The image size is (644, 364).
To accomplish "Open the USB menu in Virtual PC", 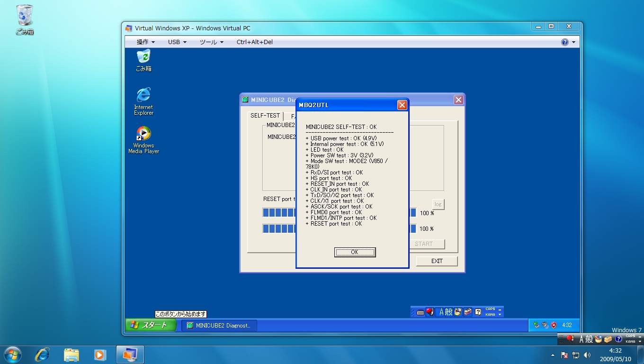I will click(177, 42).
